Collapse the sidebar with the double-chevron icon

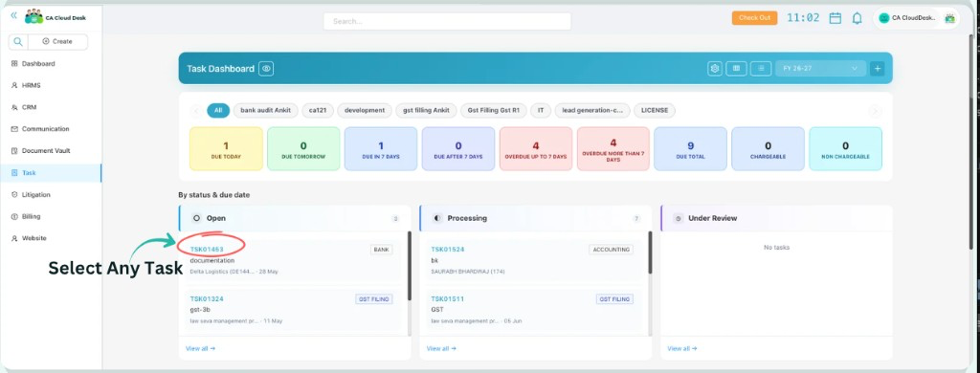pyautogui.click(x=13, y=15)
